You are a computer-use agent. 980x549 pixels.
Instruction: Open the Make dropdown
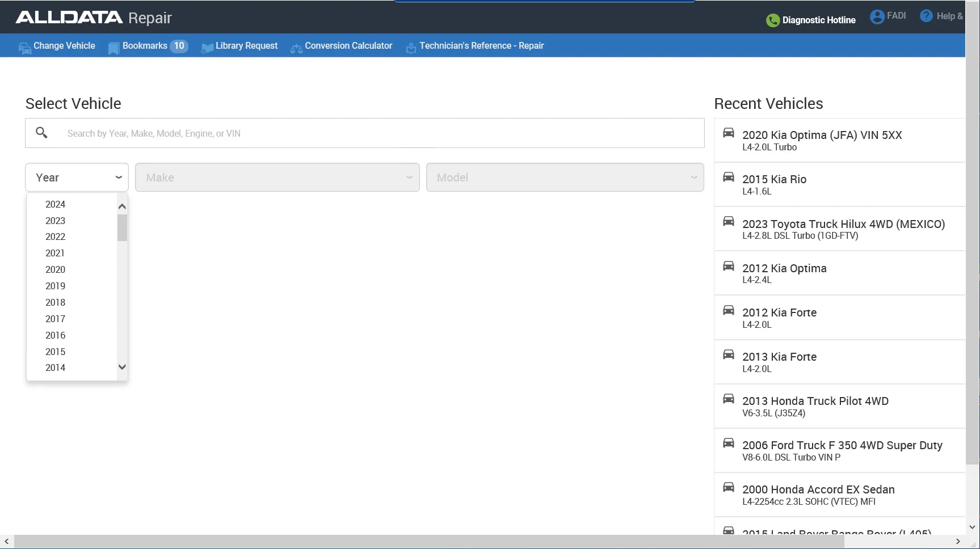pos(277,178)
